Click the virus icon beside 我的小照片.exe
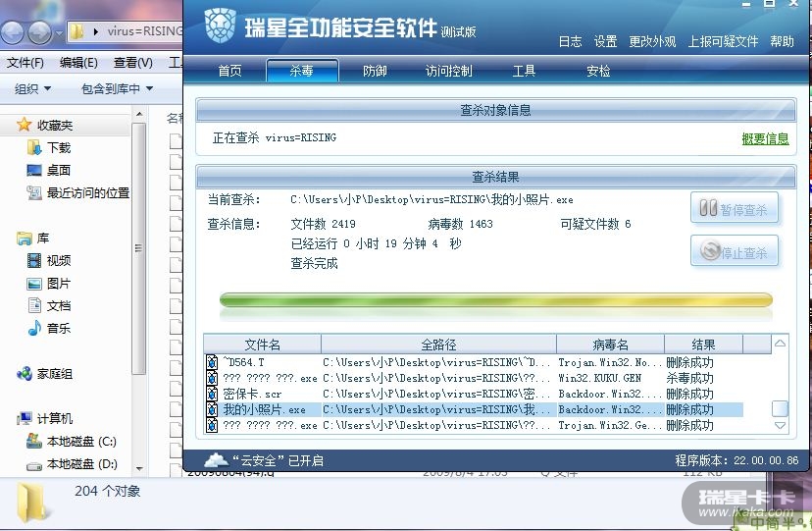Screen dimensions: 812x531 click(x=212, y=409)
